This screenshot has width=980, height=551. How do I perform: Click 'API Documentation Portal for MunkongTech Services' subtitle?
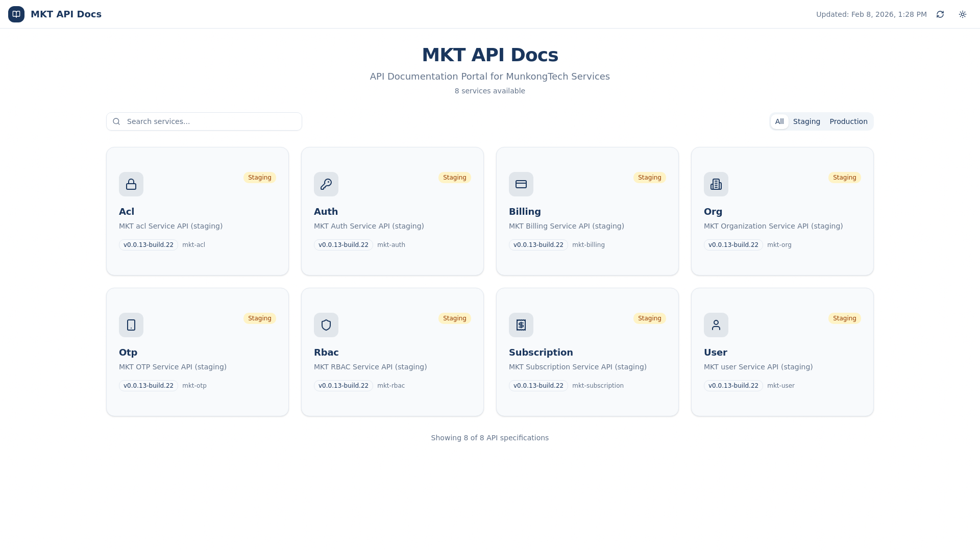click(x=490, y=77)
